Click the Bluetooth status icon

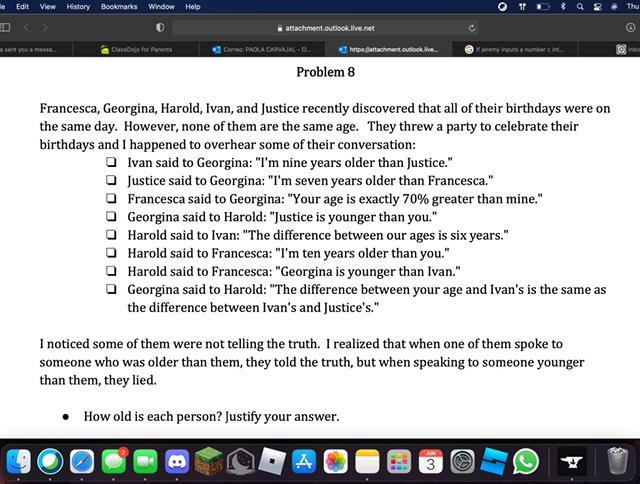pos(563,7)
